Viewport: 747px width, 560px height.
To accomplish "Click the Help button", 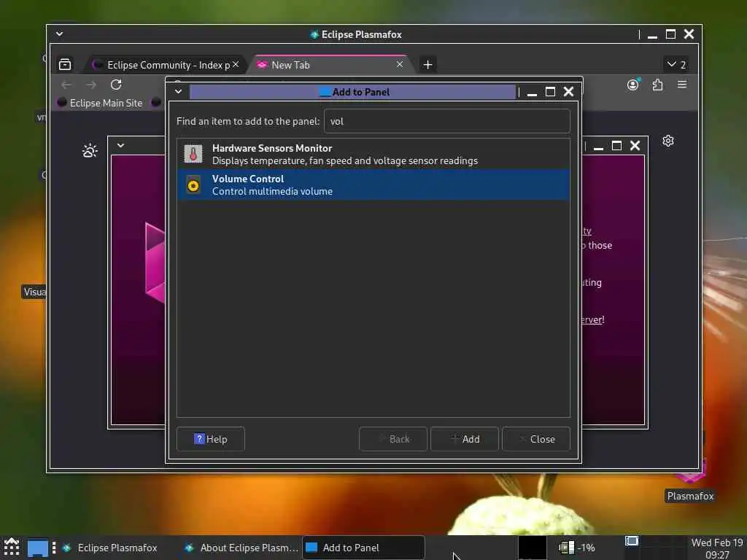I will pos(211,439).
